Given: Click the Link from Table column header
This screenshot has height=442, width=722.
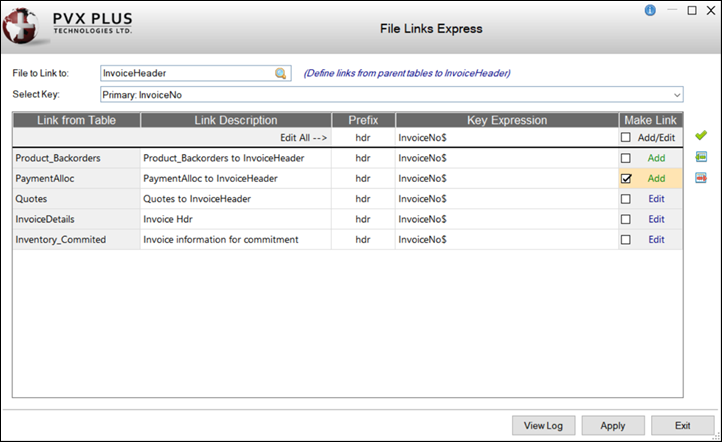Looking at the screenshot, I should [76, 120].
